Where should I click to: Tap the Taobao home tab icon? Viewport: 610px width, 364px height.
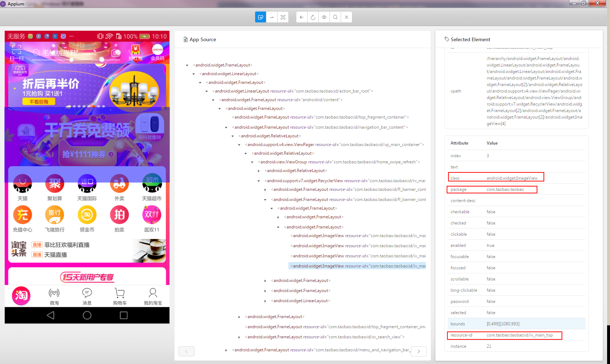click(x=21, y=296)
